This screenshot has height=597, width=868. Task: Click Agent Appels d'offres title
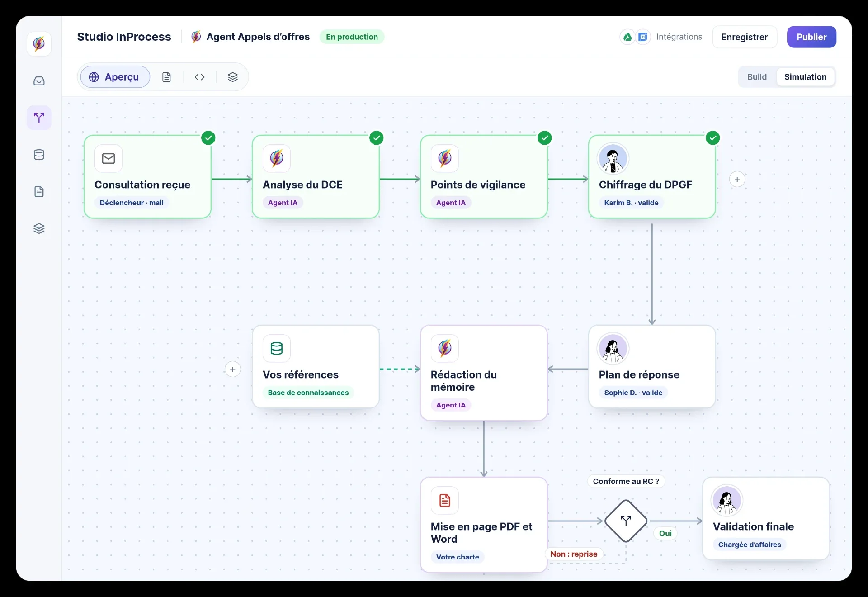[258, 37]
